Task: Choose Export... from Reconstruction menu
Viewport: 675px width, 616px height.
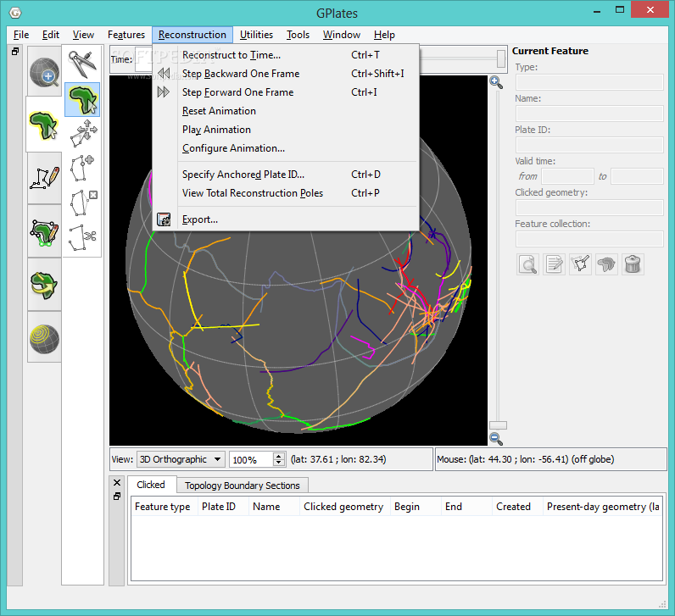Action: [x=286, y=219]
